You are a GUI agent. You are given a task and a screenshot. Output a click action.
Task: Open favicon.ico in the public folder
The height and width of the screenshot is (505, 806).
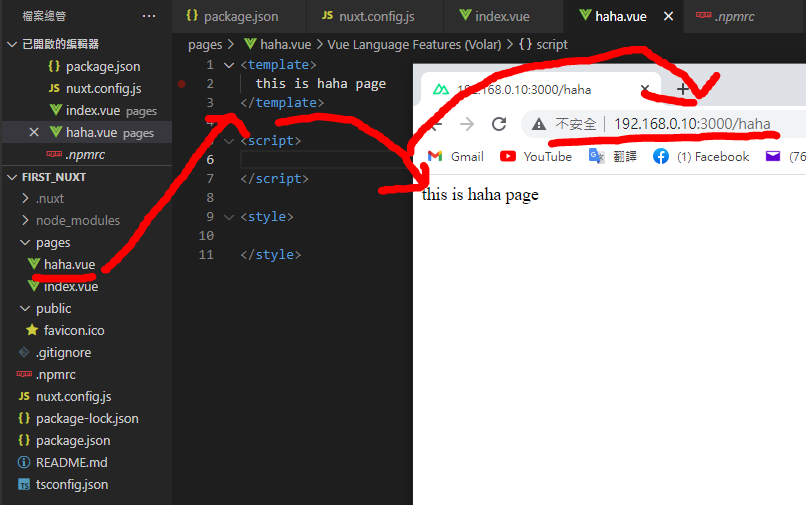[x=73, y=330]
